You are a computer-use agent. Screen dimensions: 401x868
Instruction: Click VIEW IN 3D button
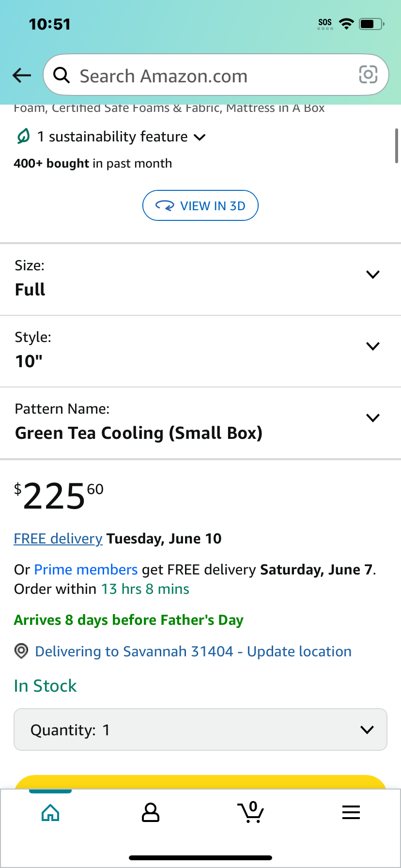pyautogui.click(x=200, y=205)
